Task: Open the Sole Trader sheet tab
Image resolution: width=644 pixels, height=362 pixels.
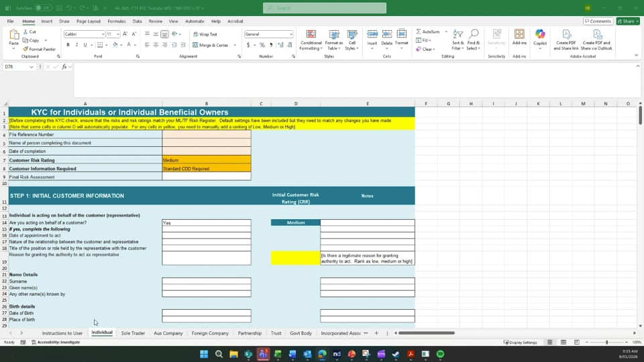Action: pos(133,333)
